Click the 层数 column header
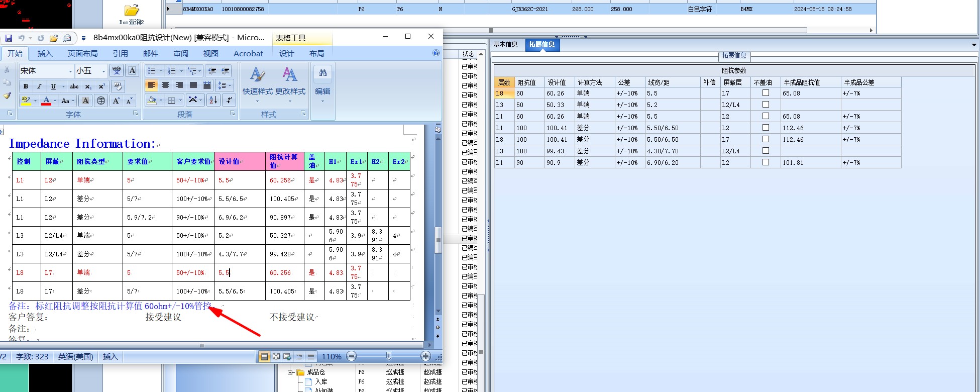This screenshot has height=392, width=980. (x=504, y=82)
